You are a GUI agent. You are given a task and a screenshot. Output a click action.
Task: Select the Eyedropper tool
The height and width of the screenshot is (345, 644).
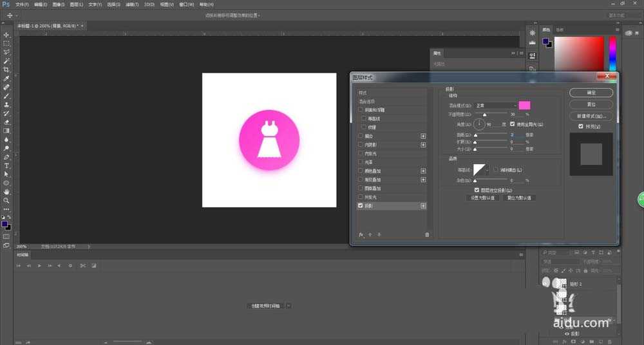pos(6,79)
